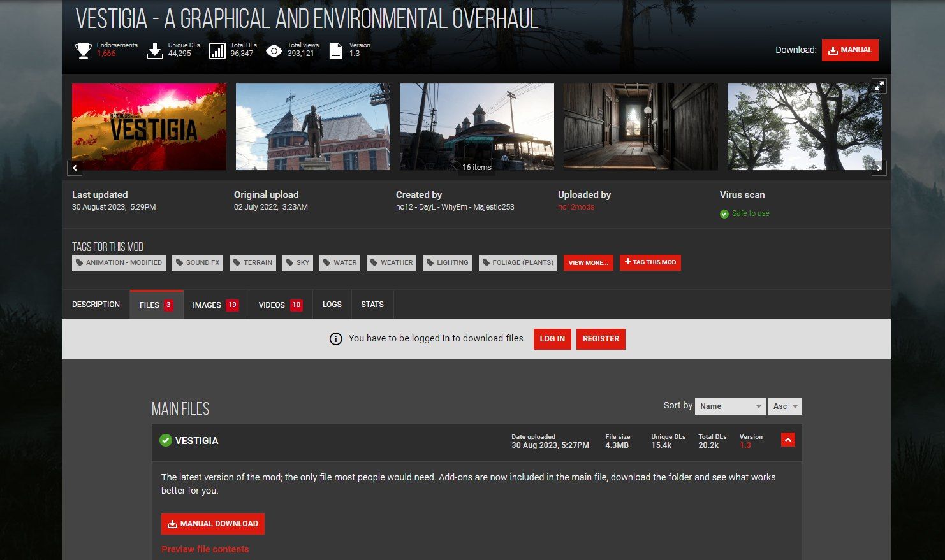The height and width of the screenshot is (560, 945).
Task: Open the tree canopy thumbnail
Action: point(805,127)
